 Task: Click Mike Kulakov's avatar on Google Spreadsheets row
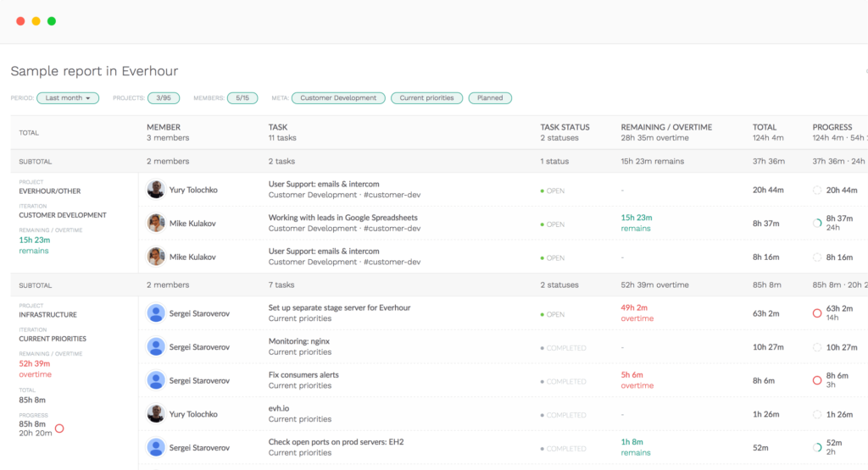[156, 223]
